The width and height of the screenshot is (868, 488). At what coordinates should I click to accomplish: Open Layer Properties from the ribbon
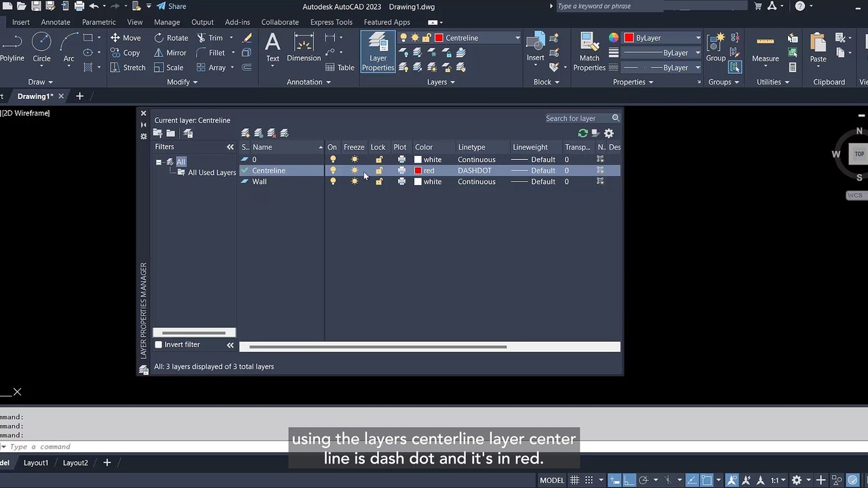(378, 52)
